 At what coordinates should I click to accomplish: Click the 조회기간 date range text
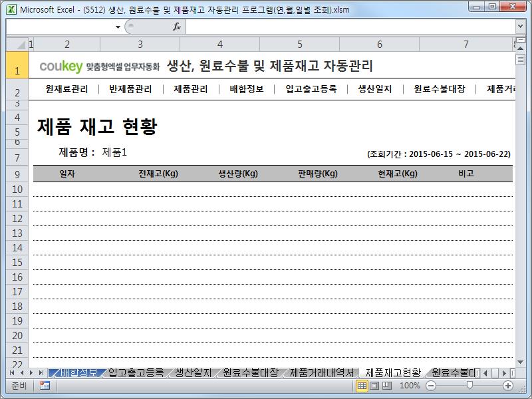pyautogui.click(x=439, y=154)
